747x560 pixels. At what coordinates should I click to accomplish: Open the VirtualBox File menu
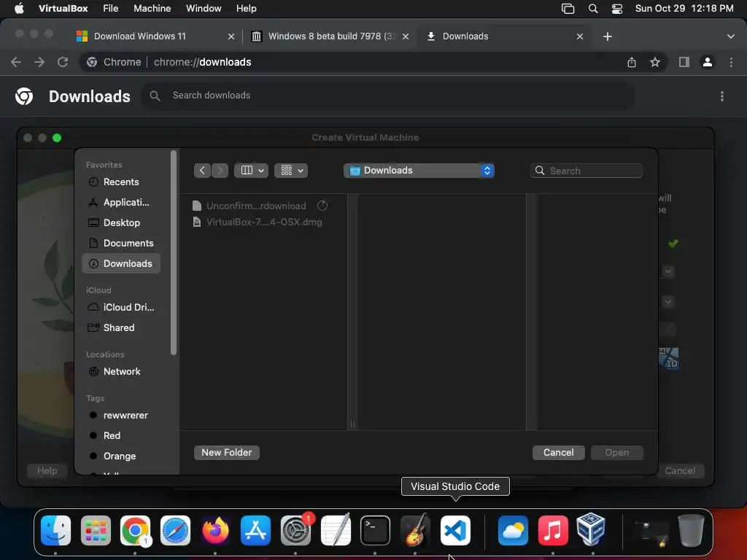[111, 9]
